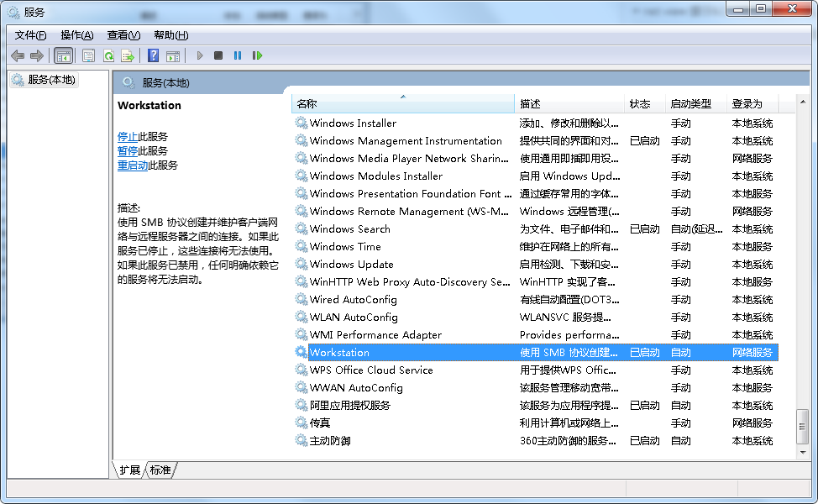Viewport: 818px width, 504px height.
Task: Select 阿里应用提权服务 service row
Action: (x=349, y=406)
